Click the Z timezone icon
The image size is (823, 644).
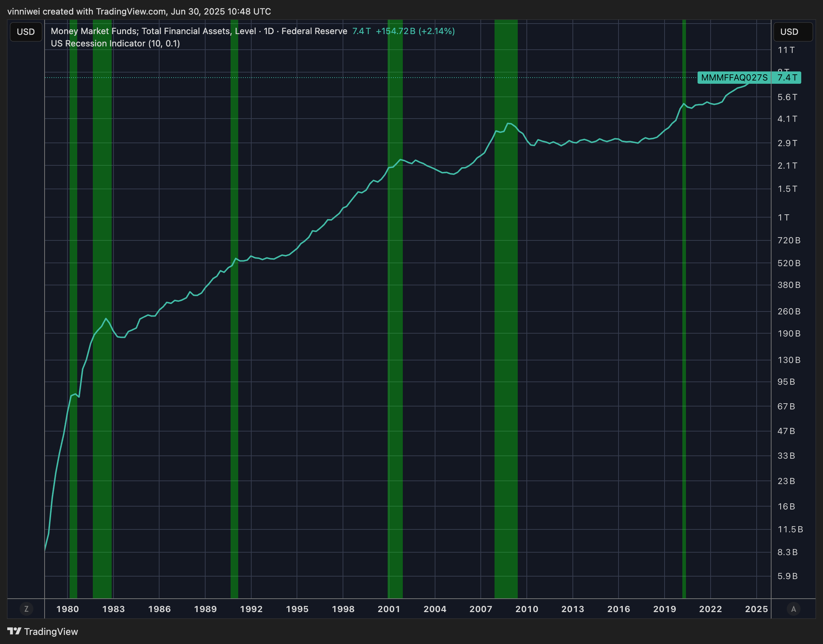26,608
